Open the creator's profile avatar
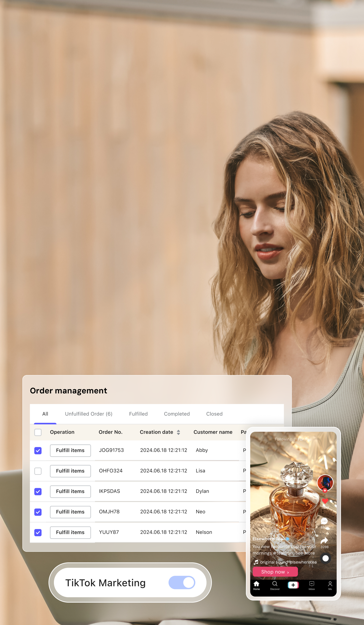 point(325,483)
